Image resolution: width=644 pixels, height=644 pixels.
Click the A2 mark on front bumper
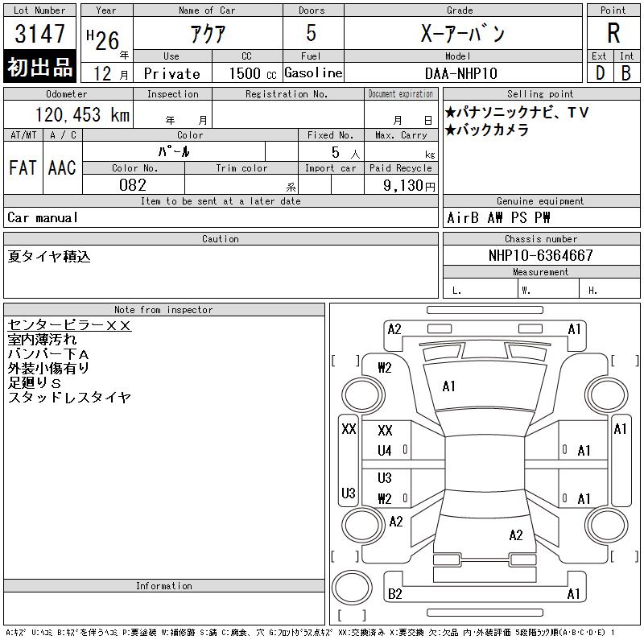coord(394,329)
